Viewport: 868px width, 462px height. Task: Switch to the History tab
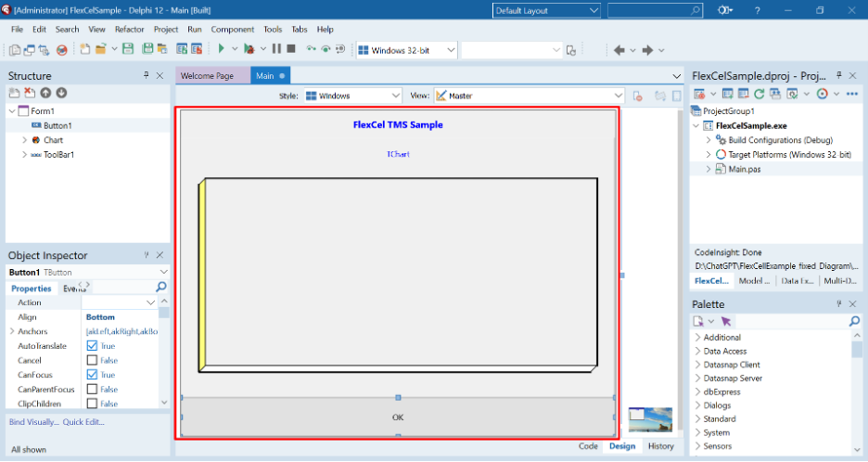pyautogui.click(x=661, y=446)
